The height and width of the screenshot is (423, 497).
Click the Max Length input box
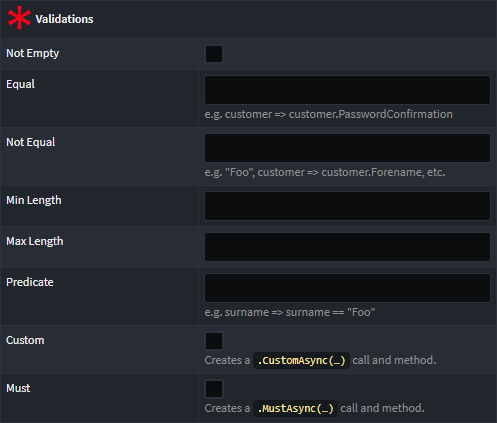(347, 247)
